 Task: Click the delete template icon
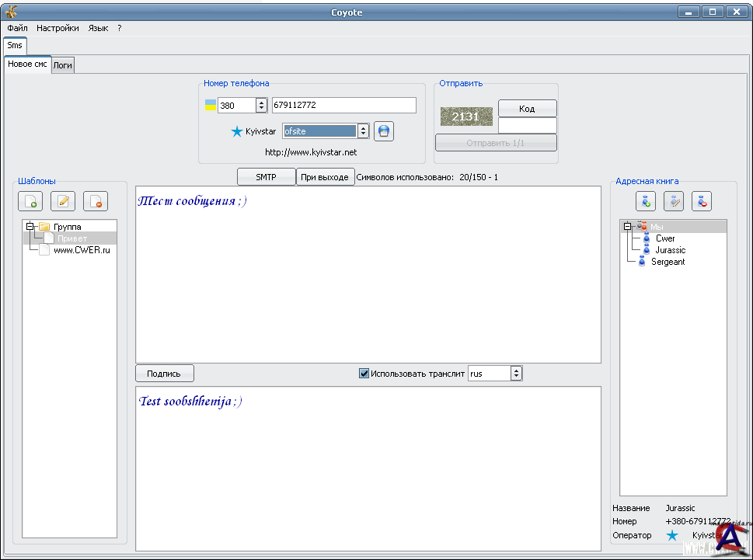coord(96,202)
